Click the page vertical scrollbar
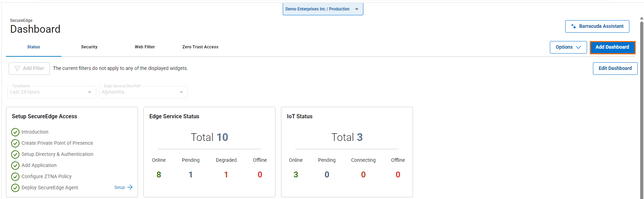 pyautogui.click(x=642, y=104)
